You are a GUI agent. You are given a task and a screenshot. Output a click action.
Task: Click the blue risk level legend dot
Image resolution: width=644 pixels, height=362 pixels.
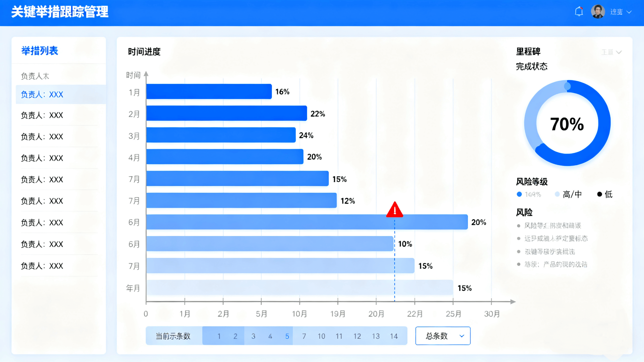519,194
